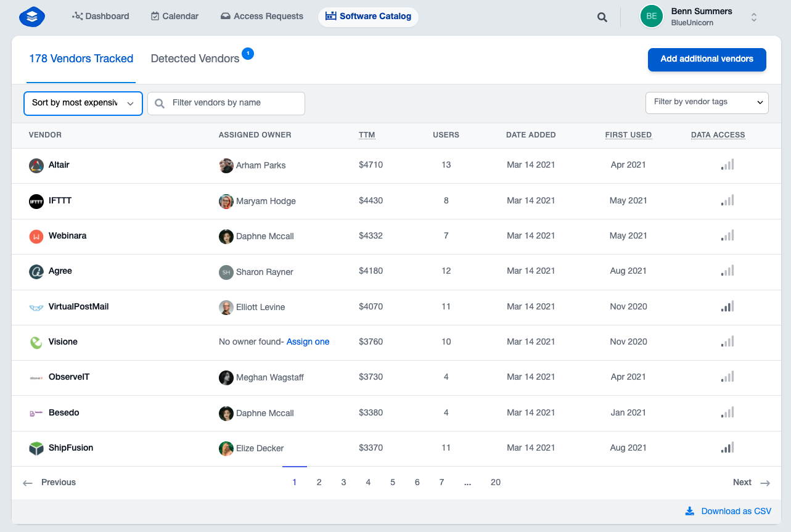The width and height of the screenshot is (791, 532).
Task: Click the blue app logo icon
Action: point(32,17)
